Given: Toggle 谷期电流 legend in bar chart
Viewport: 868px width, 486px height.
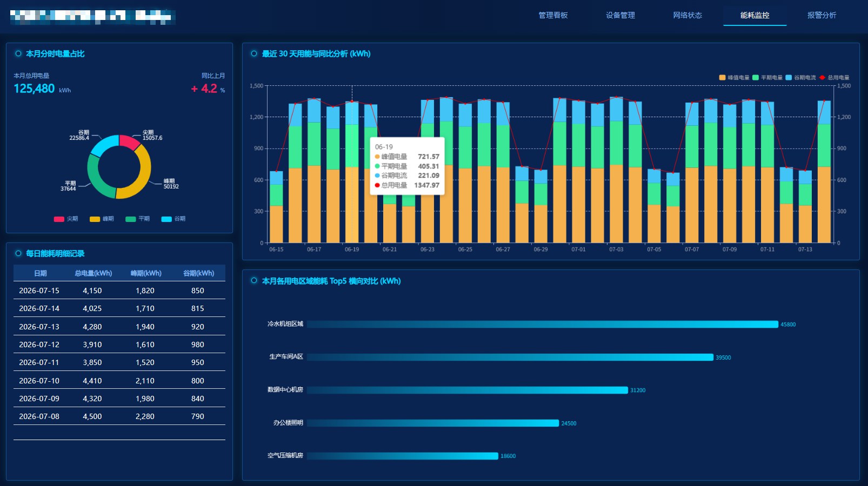Looking at the screenshot, I should point(800,78).
